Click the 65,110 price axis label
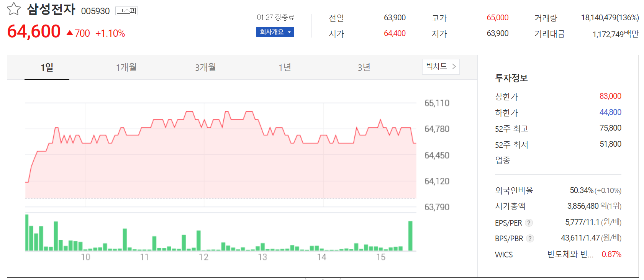Image resolution: width=644 pixels, height=280 pixels. point(437,103)
